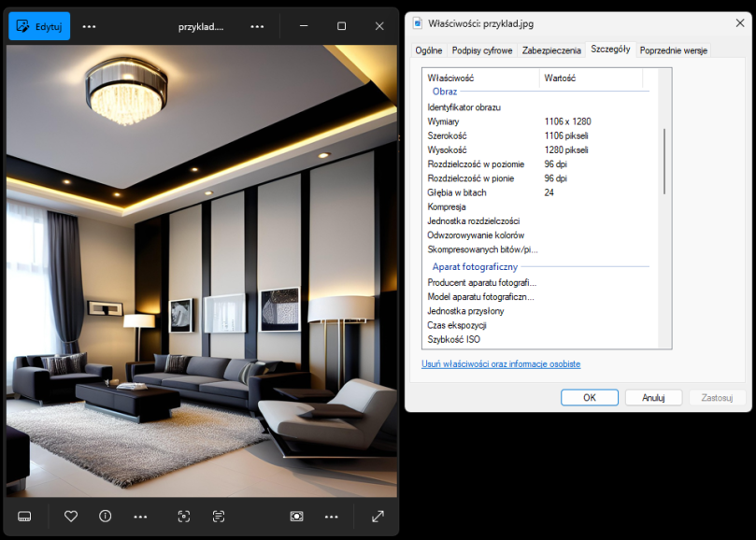Open the Podpisy cyfrowe tab
This screenshot has height=540, width=756.
click(x=481, y=50)
